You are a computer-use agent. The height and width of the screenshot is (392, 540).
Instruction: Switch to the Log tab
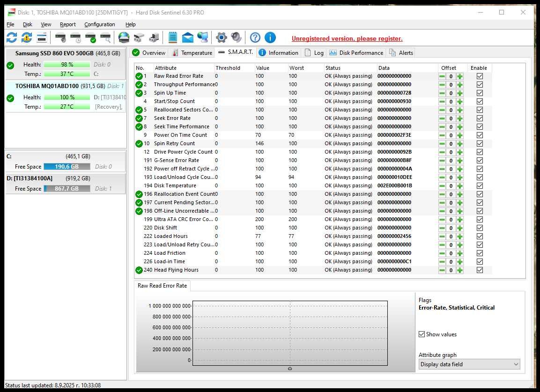314,53
